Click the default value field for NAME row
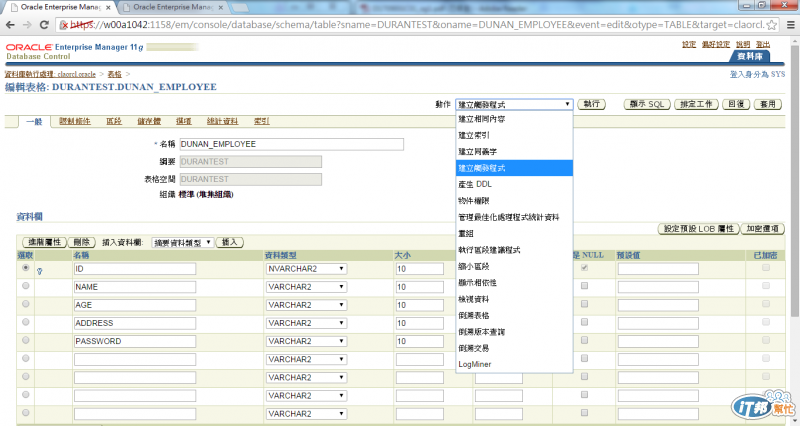 pos(658,287)
